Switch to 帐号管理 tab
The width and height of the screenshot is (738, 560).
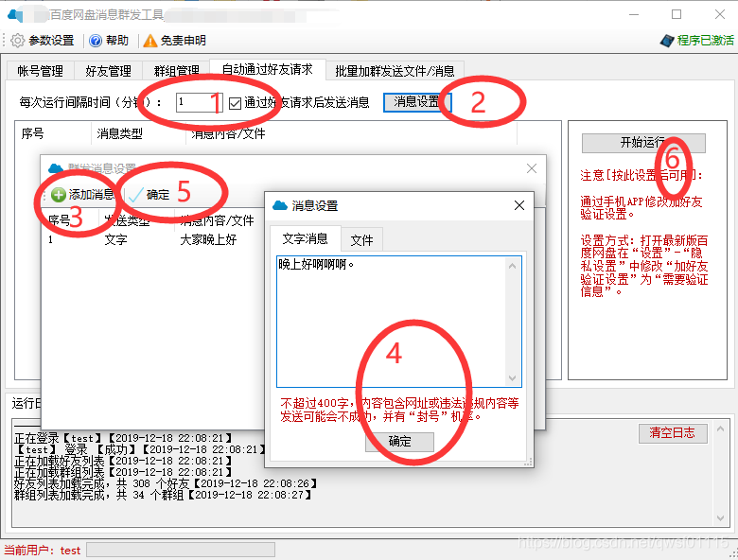(41, 71)
